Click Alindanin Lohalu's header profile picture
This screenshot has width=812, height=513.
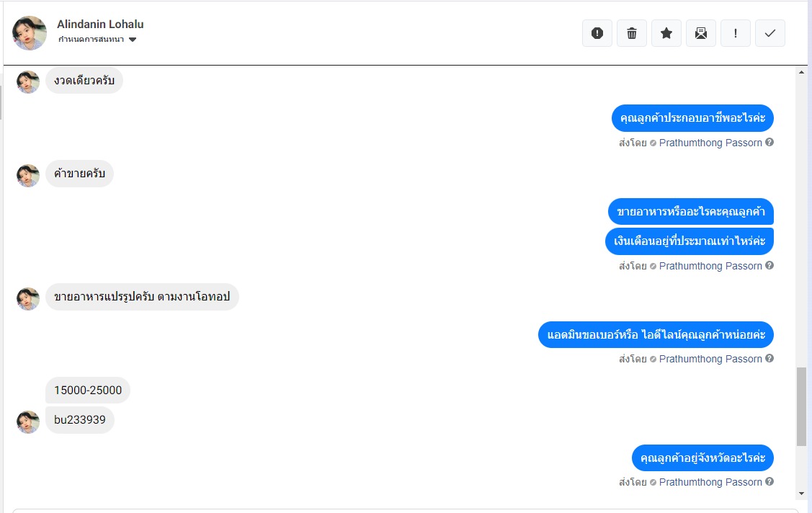(30, 33)
